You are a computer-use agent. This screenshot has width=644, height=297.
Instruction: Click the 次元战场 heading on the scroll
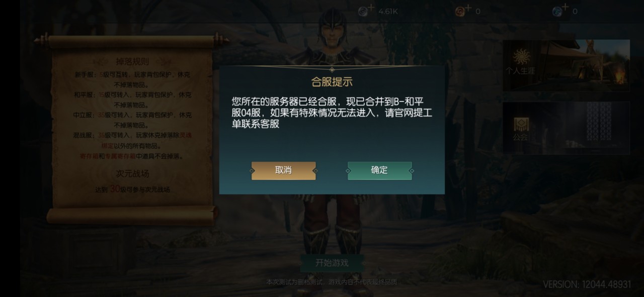pyautogui.click(x=133, y=173)
